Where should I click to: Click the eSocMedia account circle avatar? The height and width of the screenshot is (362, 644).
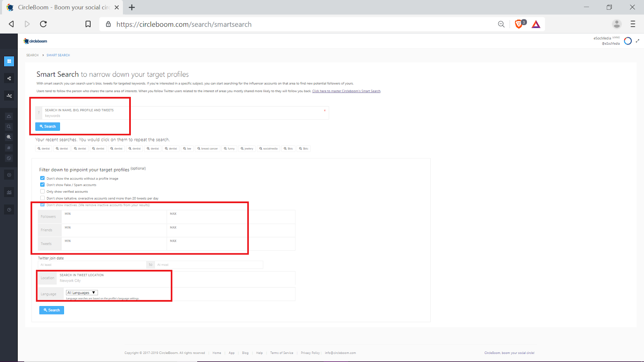click(628, 41)
